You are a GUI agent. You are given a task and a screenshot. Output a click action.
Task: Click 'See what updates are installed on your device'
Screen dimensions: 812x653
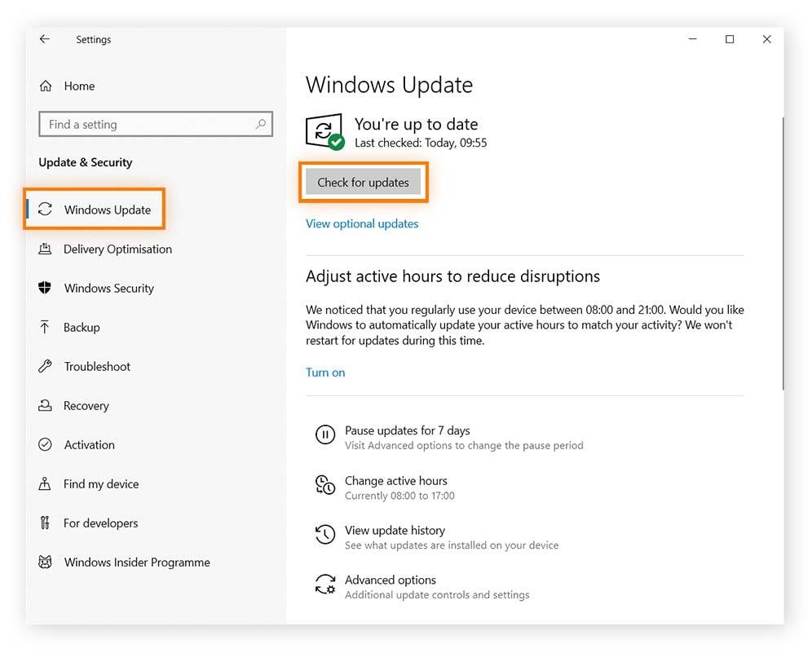coord(452,545)
